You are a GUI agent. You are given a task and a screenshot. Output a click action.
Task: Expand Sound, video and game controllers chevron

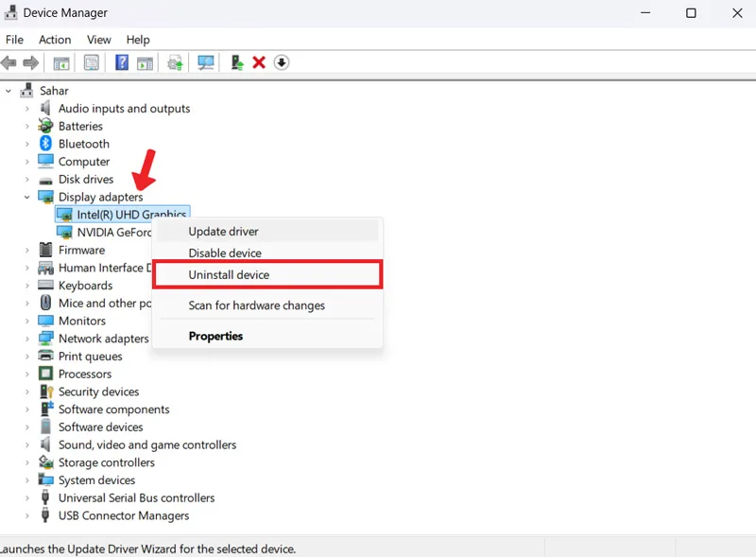click(27, 445)
